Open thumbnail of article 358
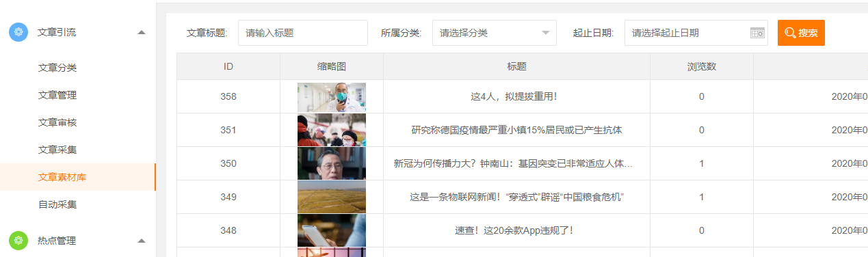This screenshot has height=257, width=868. click(332, 97)
